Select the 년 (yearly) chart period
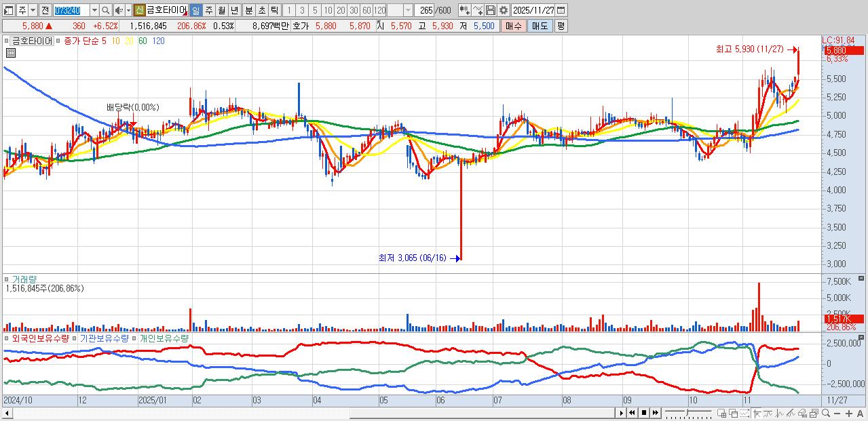 point(234,10)
